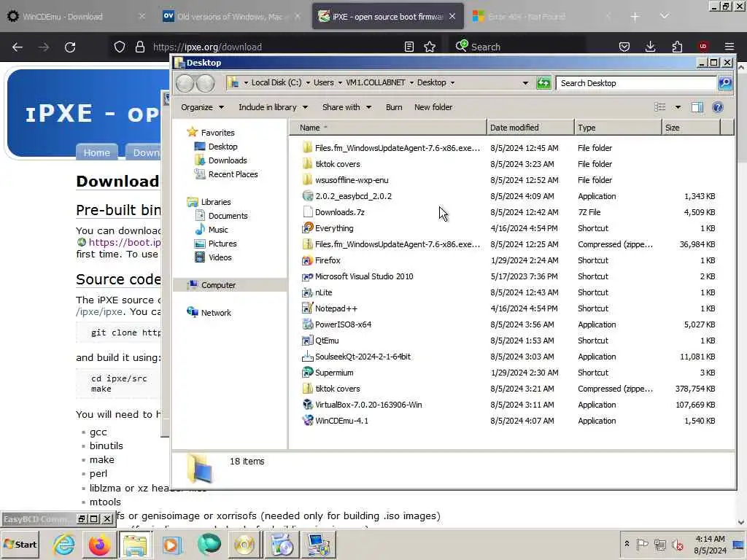This screenshot has width=747, height=560.
Task: Select Recent Places in Favorites
Action: [x=233, y=174]
